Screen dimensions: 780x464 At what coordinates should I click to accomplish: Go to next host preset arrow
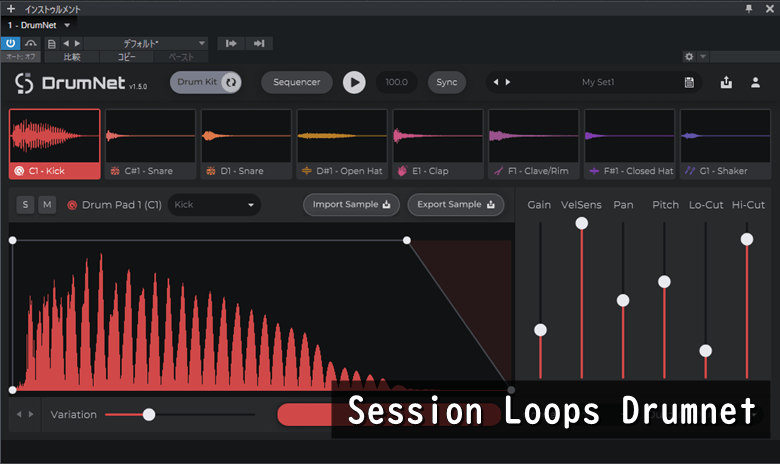click(77, 43)
